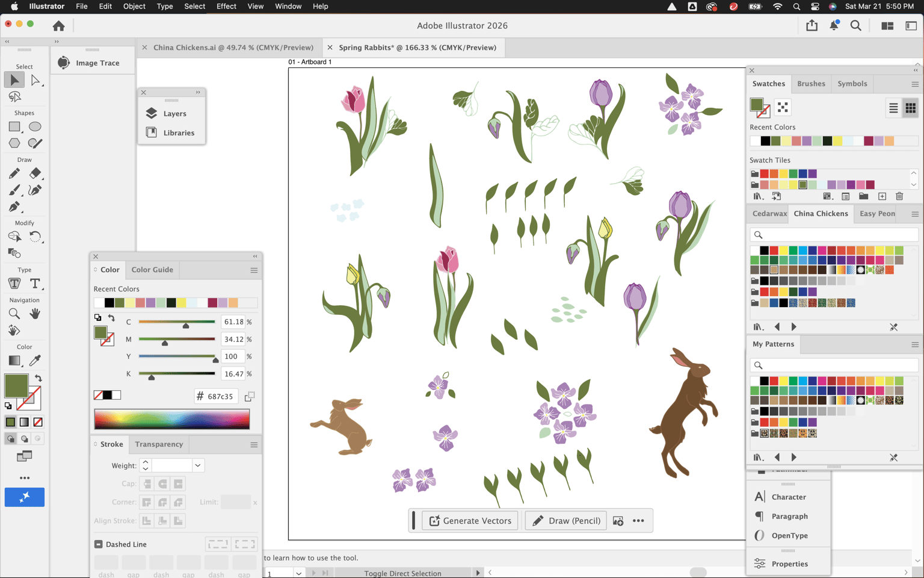Select the Hand tool
The width and height of the screenshot is (924, 578).
35,314
